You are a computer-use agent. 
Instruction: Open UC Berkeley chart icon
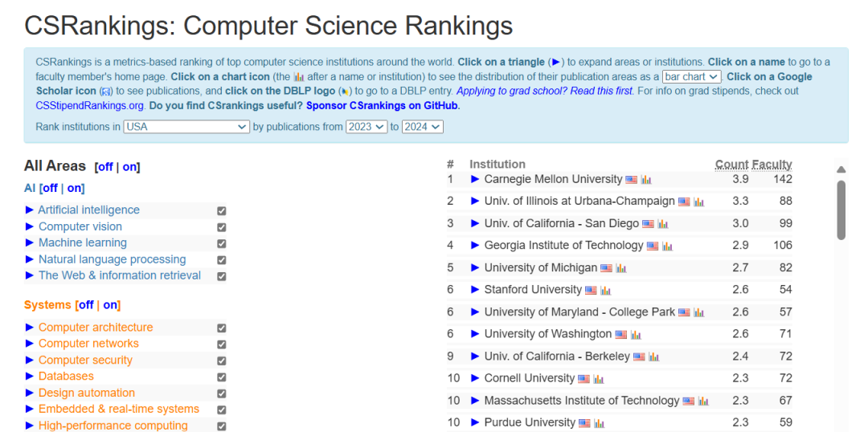pos(653,357)
